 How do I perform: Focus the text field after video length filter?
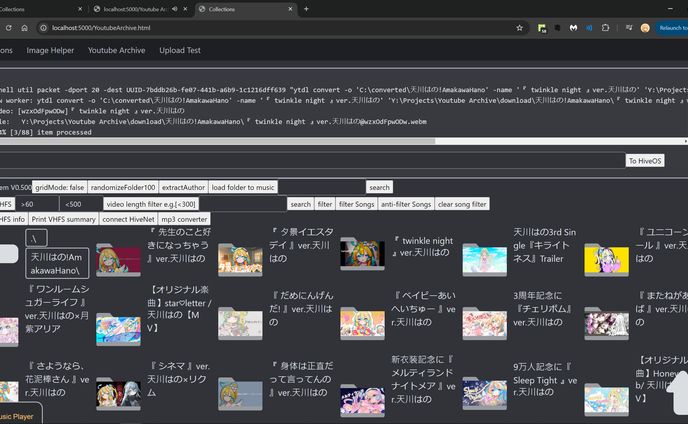tap(243, 204)
